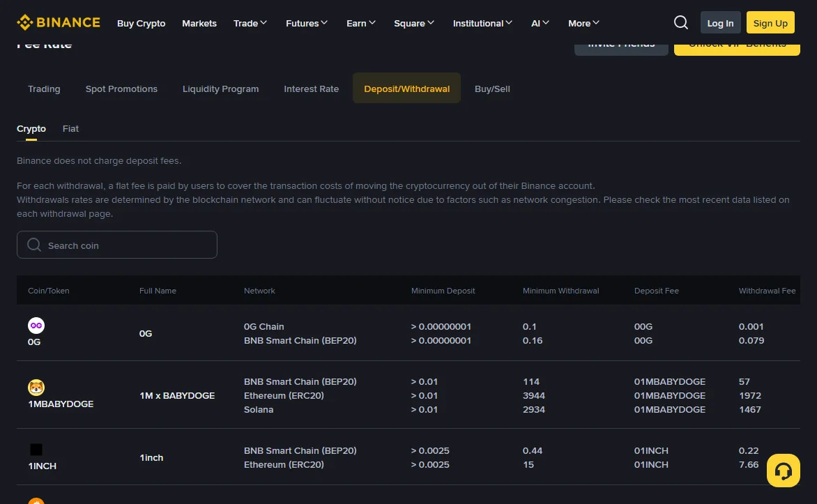Click the Withdrawal Fee column header

767,290
